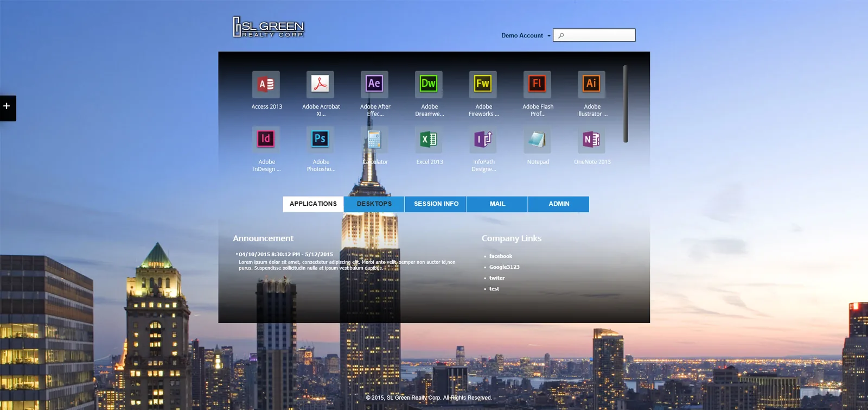Open the Adobe InDesign icon
Screen dimensions: 868x410
266,140
